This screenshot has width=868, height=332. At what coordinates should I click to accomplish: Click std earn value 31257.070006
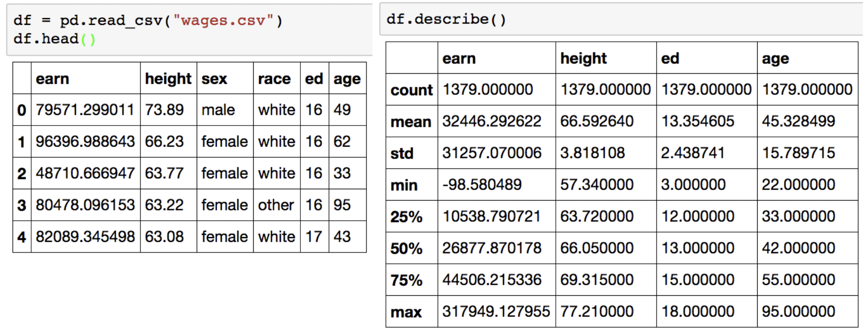(x=492, y=153)
